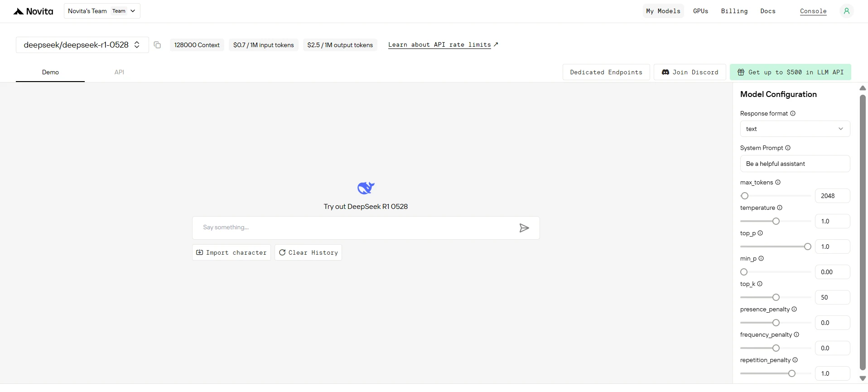Viewport: 868px width, 392px height.
Task: Send message with the paper plane icon
Action: [524, 228]
